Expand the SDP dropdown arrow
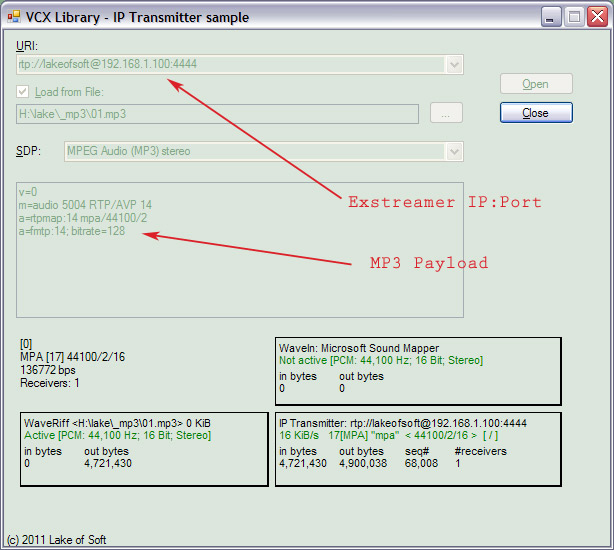 [454, 151]
